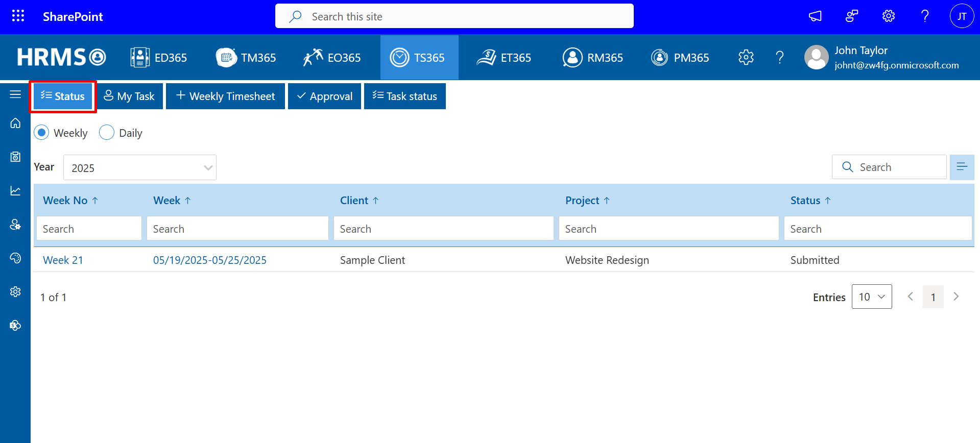Click the Submitted status cell
The image size is (980, 443).
click(x=815, y=260)
